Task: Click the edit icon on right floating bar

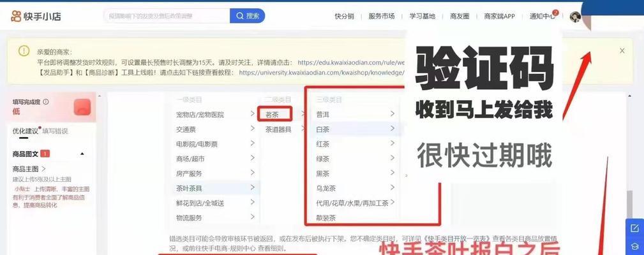Action: pos(634,228)
